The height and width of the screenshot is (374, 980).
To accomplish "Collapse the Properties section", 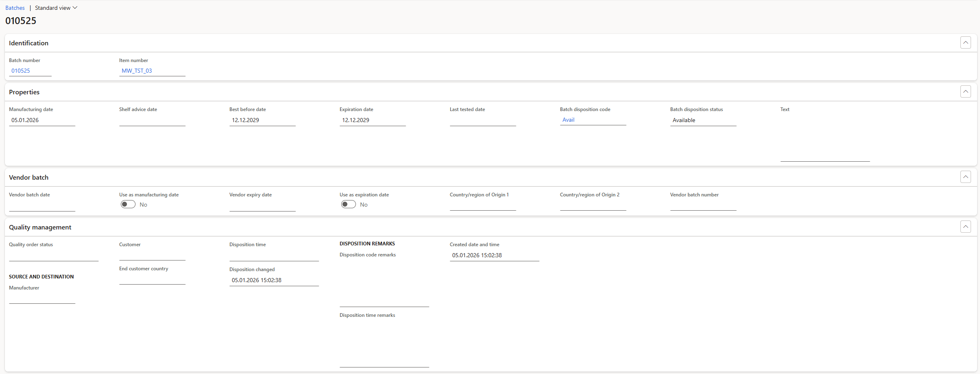I will (x=965, y=91).
